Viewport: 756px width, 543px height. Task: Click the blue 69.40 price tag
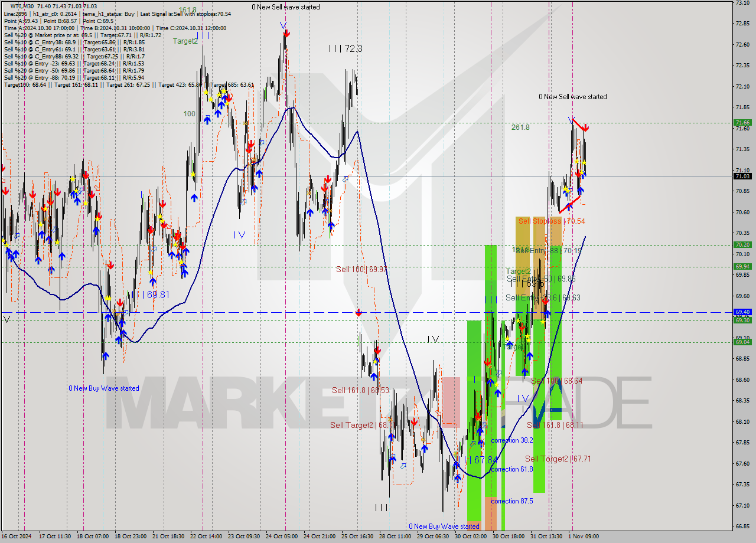click(x=742, y=312)
